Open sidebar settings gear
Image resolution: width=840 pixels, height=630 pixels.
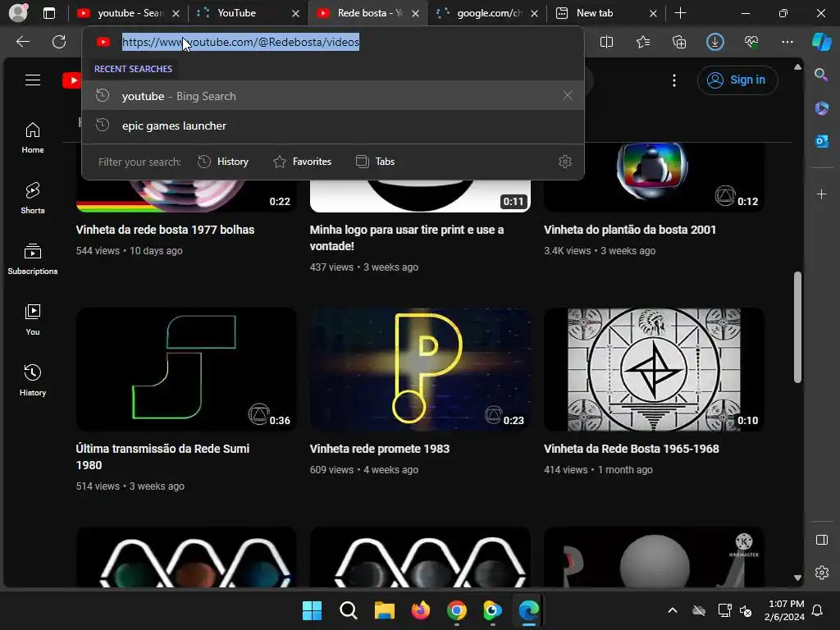click(x=822, y=573)
